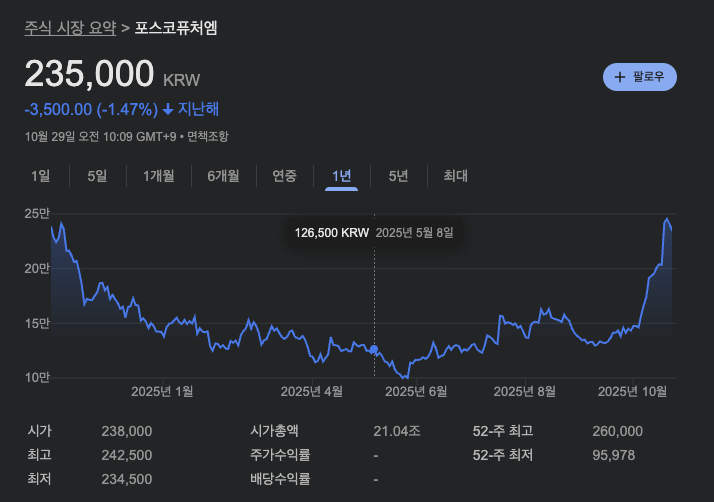714x502 pixels.
Task: Select the 5일 chart range tab
Action: click(x=97, y=176)
